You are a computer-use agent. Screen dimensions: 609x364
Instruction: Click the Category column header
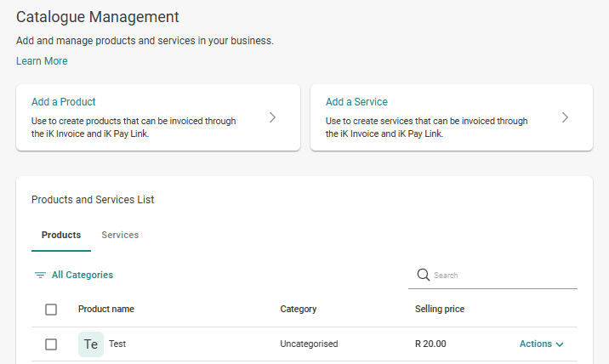coord(299,310)
